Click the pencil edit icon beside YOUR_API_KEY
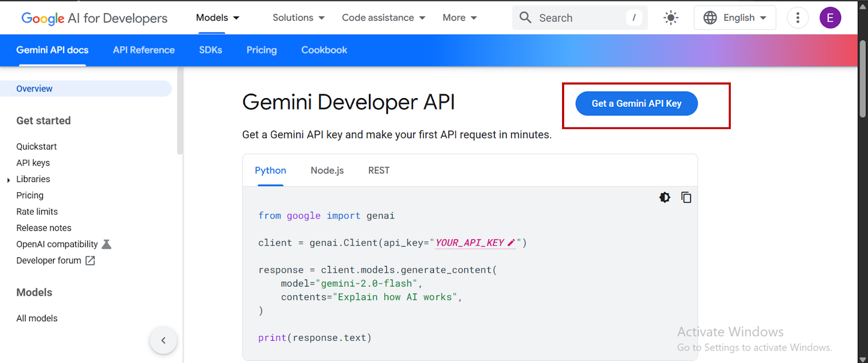868x363 pixels. (511, 243)
